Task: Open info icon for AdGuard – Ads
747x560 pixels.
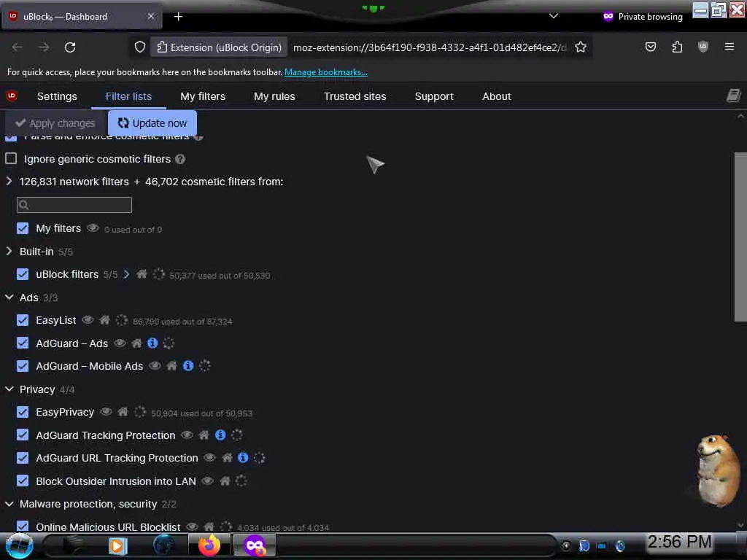Action: coord(152,343)
